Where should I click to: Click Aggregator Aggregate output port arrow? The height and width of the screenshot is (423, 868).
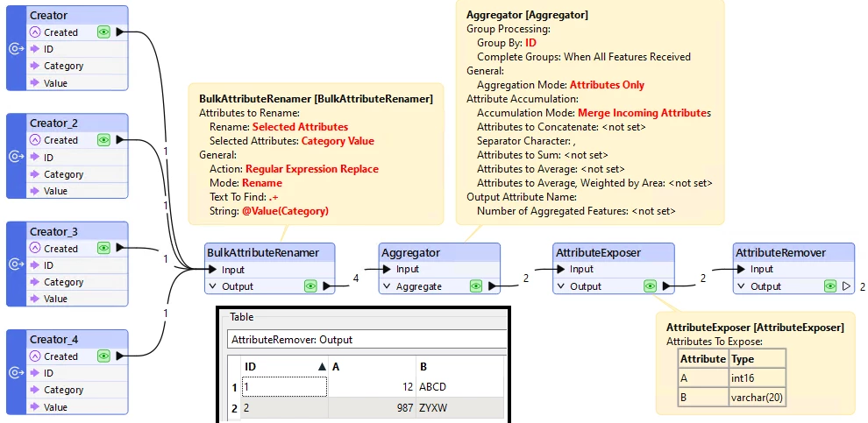(x=492, y=286)
